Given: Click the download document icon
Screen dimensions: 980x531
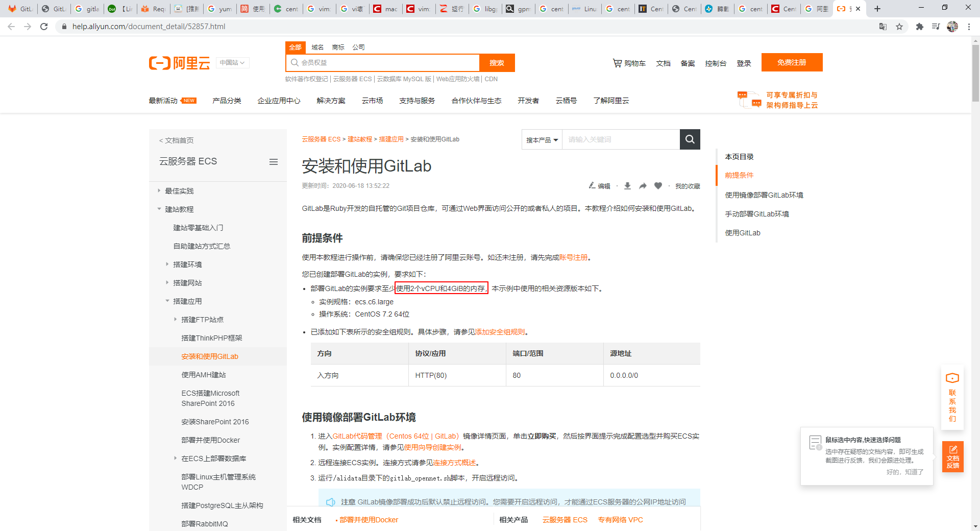Looking at the screenshot, I should pos(627,186).
